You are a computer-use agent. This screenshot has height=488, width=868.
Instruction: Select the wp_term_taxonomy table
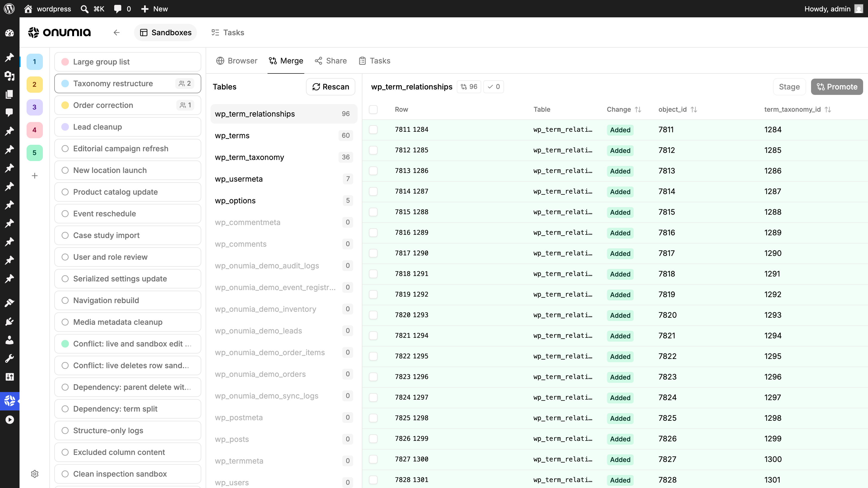(284, 157)
